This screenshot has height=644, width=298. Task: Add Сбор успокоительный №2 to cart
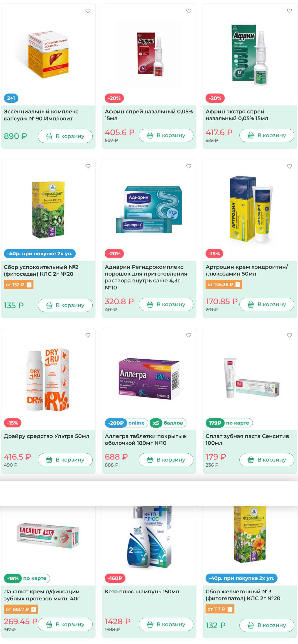65,305
